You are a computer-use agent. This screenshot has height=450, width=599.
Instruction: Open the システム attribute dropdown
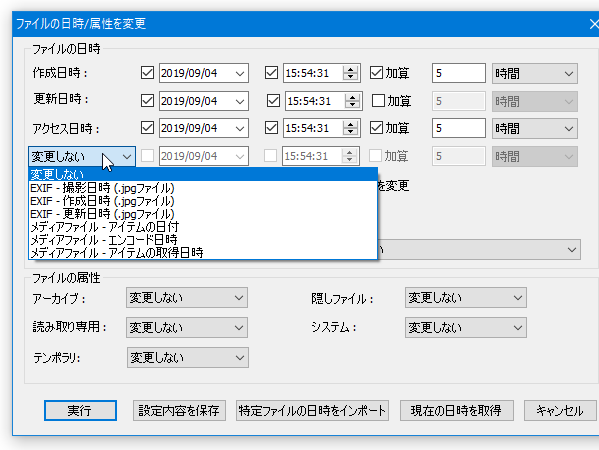[466, 327]
